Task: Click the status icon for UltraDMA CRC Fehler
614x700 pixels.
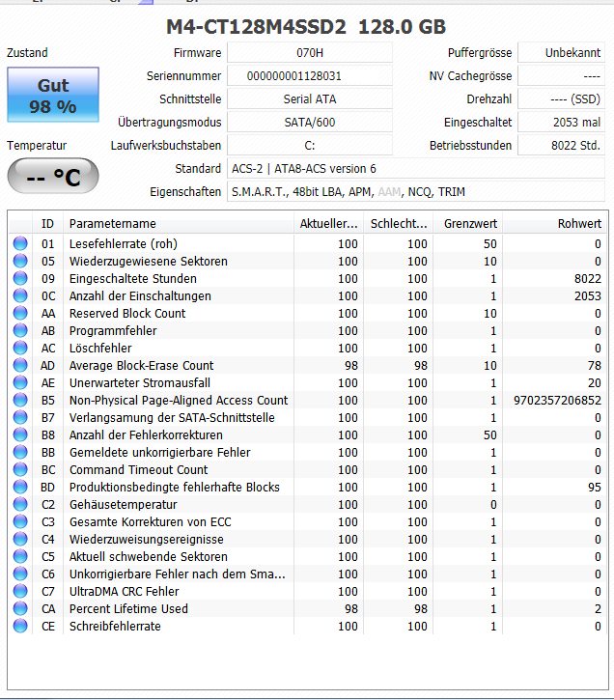Action: (x=20, y=592)
